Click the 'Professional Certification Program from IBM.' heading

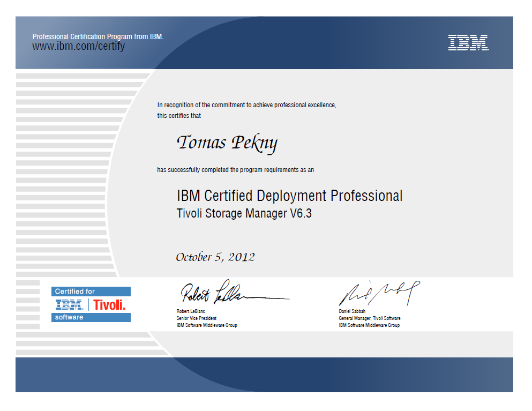(x=98, y=37)
